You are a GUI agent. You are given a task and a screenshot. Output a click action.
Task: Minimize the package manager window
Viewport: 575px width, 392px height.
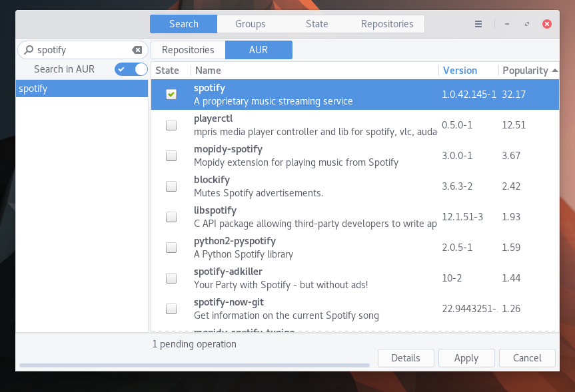click(507, 24)
